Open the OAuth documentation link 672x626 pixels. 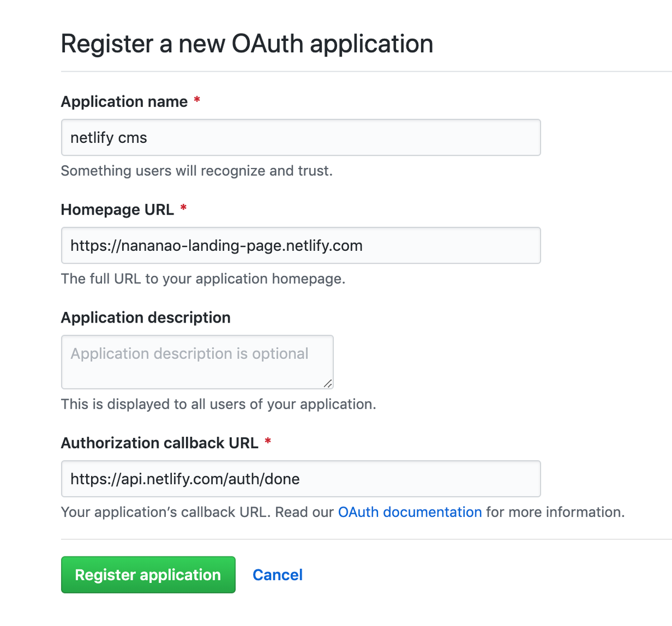click(x=409, y=512)
